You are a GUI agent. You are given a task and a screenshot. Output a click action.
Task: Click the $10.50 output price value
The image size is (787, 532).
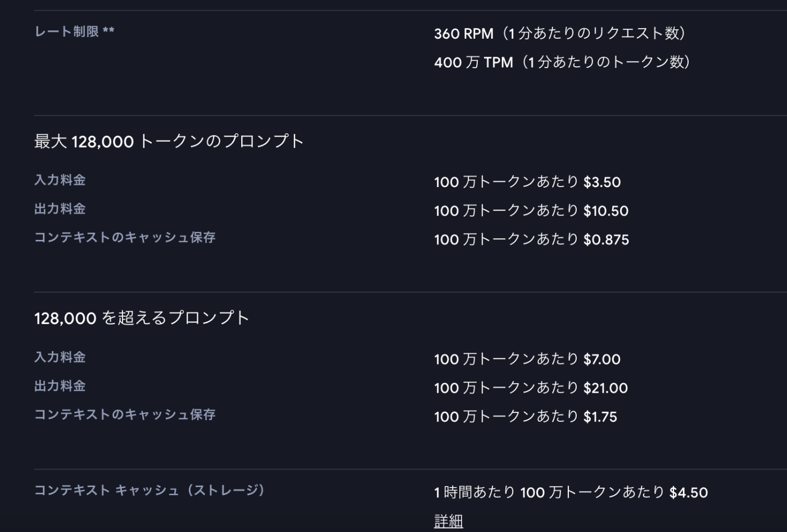(606, 211)
